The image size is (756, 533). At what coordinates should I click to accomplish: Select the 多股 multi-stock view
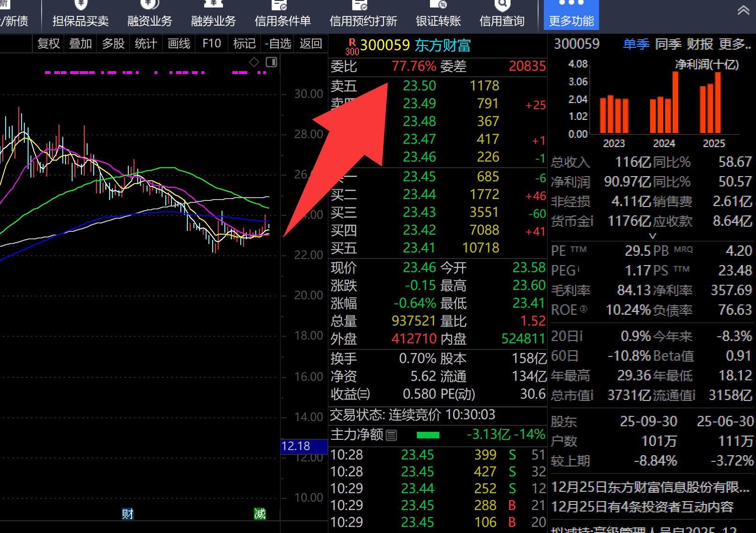[113, 44]
